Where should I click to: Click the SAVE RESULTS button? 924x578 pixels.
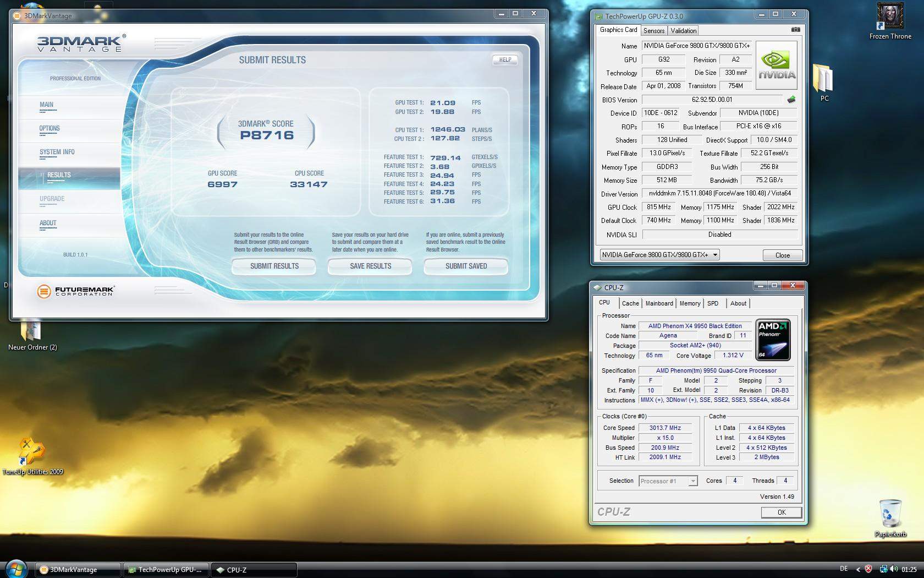click(x=370, y=266)
